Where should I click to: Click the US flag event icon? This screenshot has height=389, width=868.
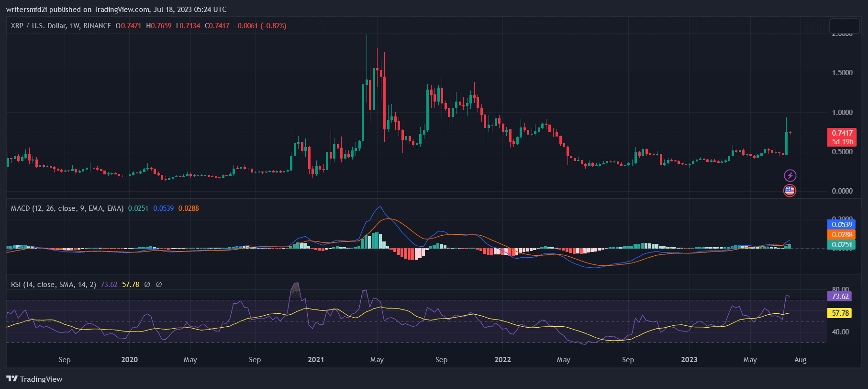point(790,191)
